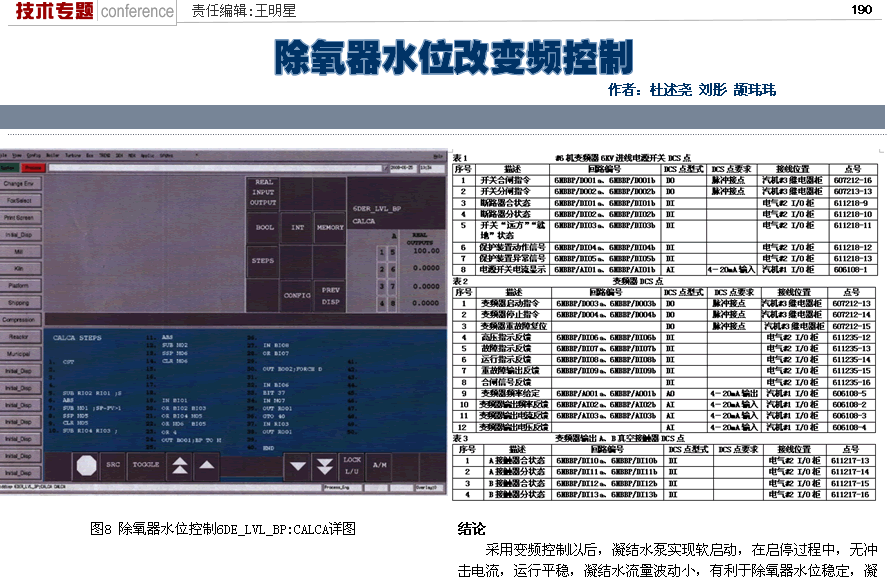This screenshot has height=588, width=888.
Task: Open the Municipal sidebar display
Action: tap(20, 353)
